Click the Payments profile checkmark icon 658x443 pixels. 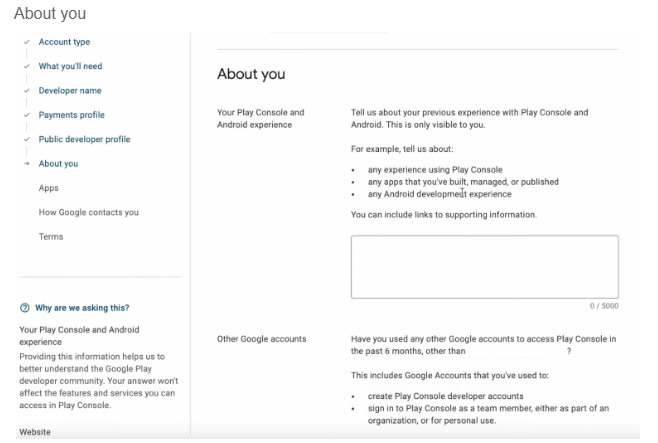[26, 115]
